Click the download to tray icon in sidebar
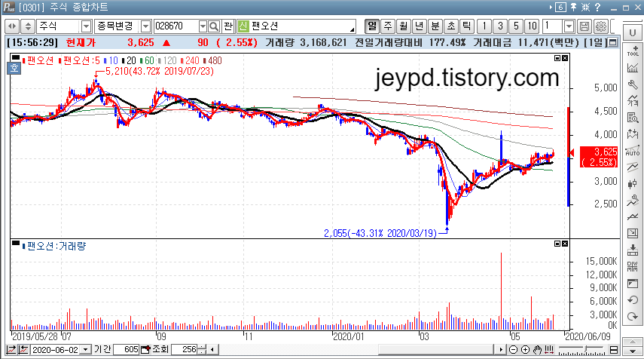 (633, 250)
